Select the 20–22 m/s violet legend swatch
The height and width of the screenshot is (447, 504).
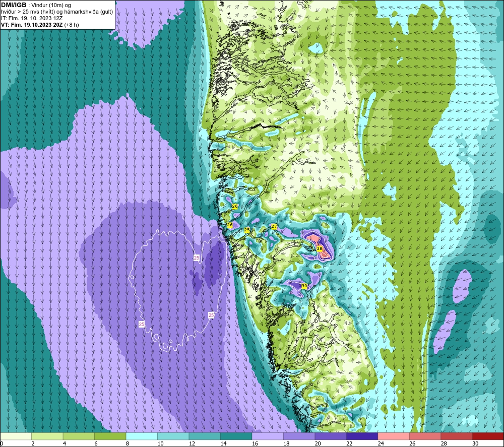331,436
